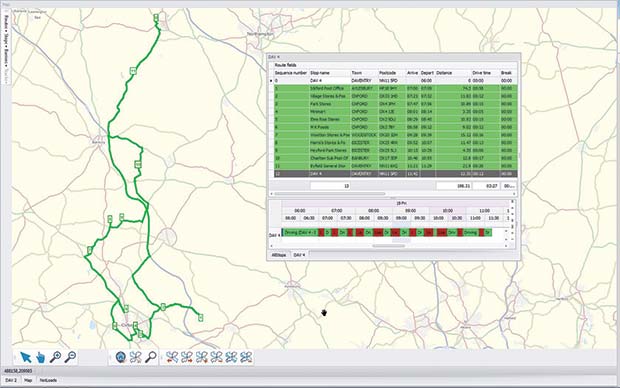The image size is (620, 388).
Task: Select the blue arrow pointer tool
Action: point(26,357)
